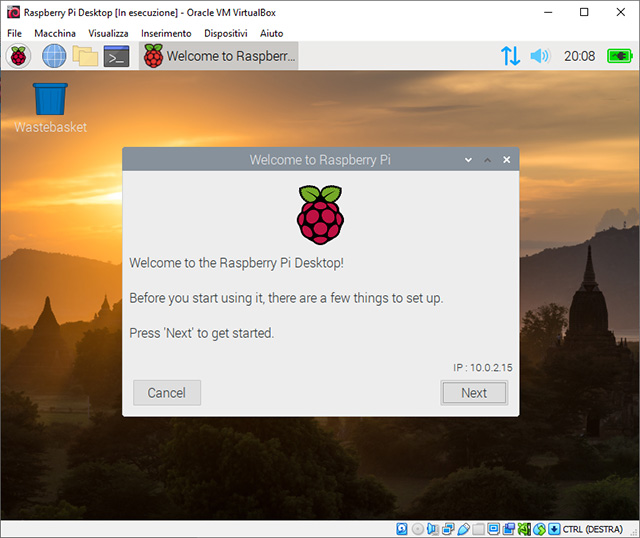Click the VirtualBox hard disk status icon
The image size is (640, 538).
[x=402, y=529]
